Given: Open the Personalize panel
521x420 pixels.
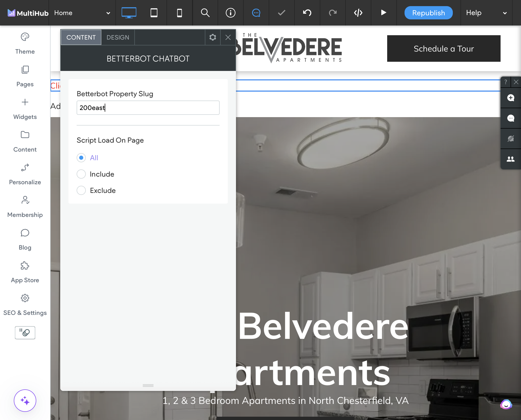Looking at the screenshot, I should click(25, 174).
